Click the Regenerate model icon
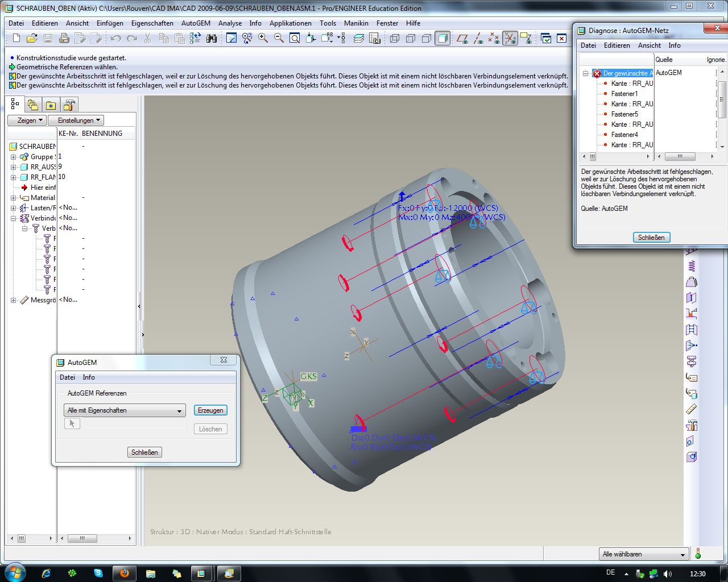Viewport: 728px width, 582px height. coord(196,38)
